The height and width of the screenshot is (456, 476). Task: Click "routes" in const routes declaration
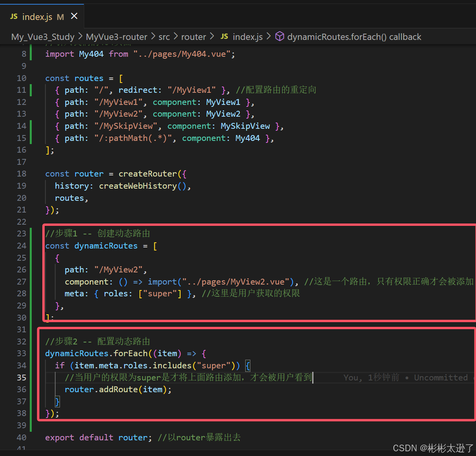point(89,78)
